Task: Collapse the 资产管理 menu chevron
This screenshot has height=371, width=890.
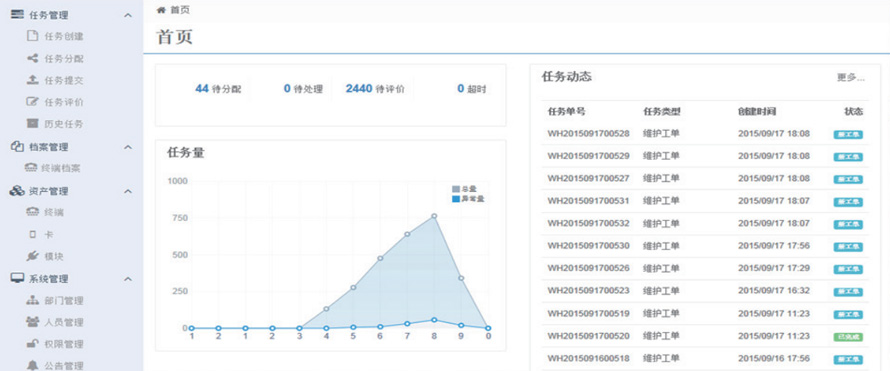Action: [x=128, y=191]
